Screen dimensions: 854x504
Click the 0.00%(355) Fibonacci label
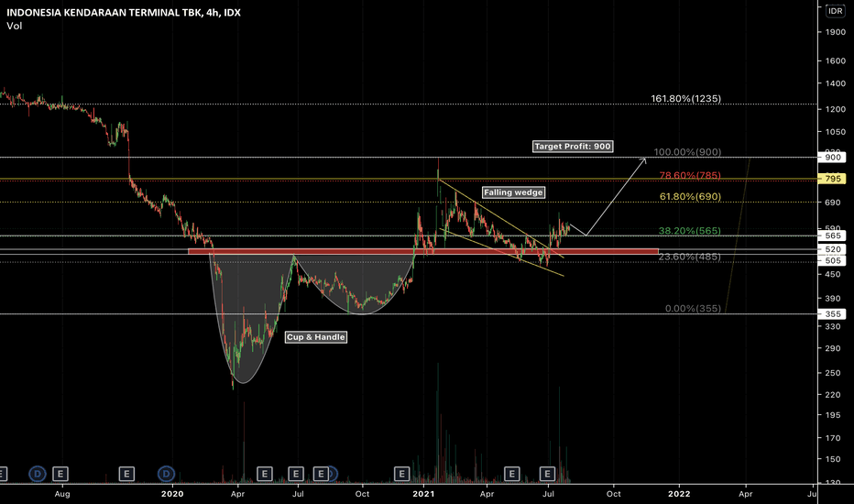point(693,309)
